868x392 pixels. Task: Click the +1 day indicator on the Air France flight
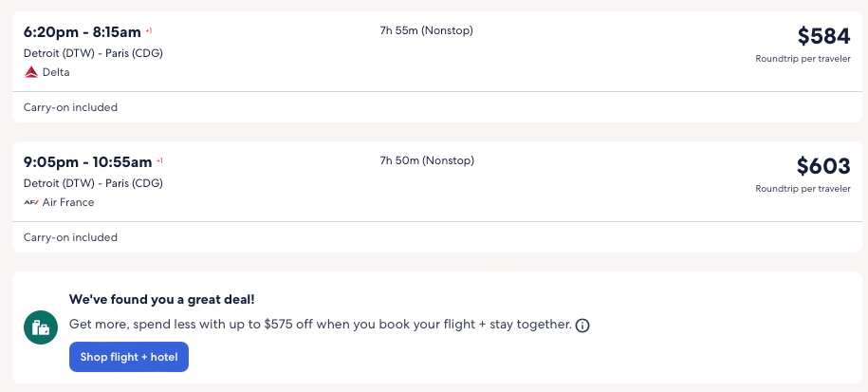point(159,160)
